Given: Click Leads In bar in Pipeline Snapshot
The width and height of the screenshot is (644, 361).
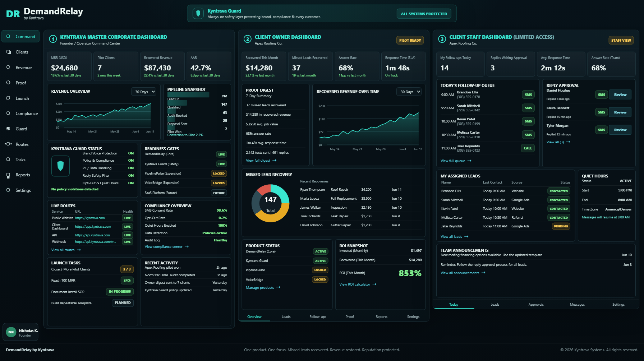Looking at the screenshot, I should click(188, 95).
